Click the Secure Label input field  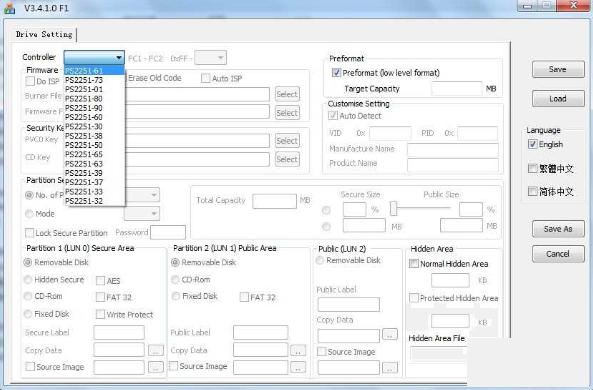coord(119,333)
